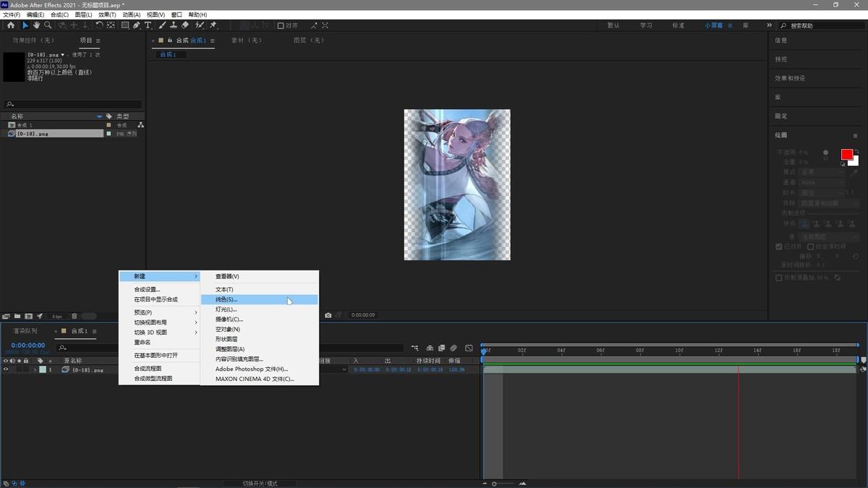868x488 pixels.
Task: Select the Horizontal Type tool
Action: coord(148,25)
